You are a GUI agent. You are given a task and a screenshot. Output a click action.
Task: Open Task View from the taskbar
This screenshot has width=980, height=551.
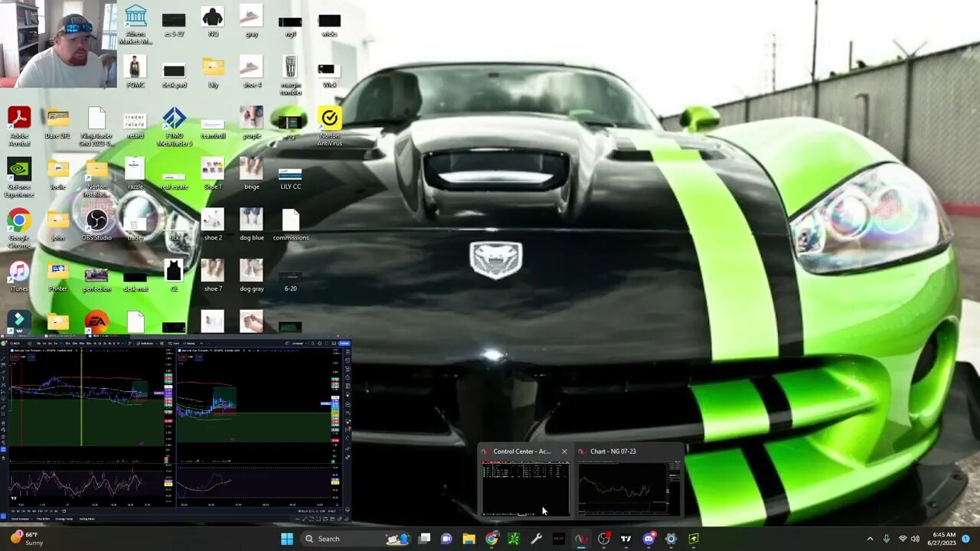point(424,539)
